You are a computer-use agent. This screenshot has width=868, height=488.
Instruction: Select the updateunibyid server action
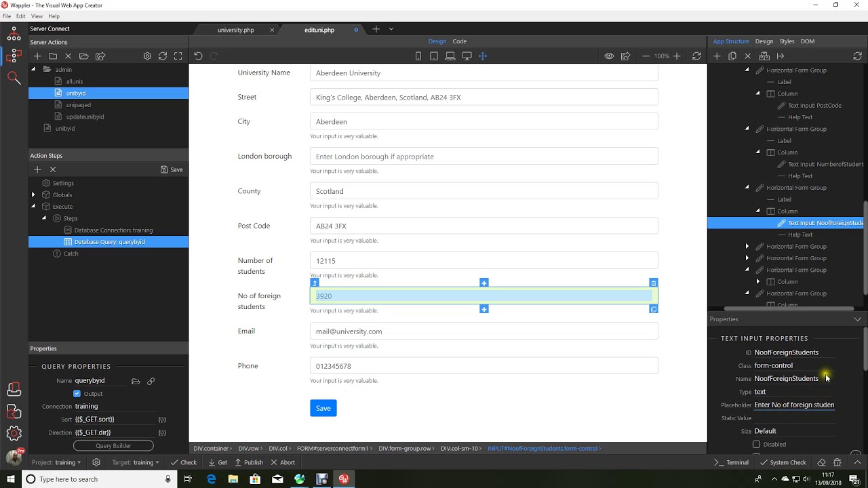pyautogui.click(x=85, y=117)
